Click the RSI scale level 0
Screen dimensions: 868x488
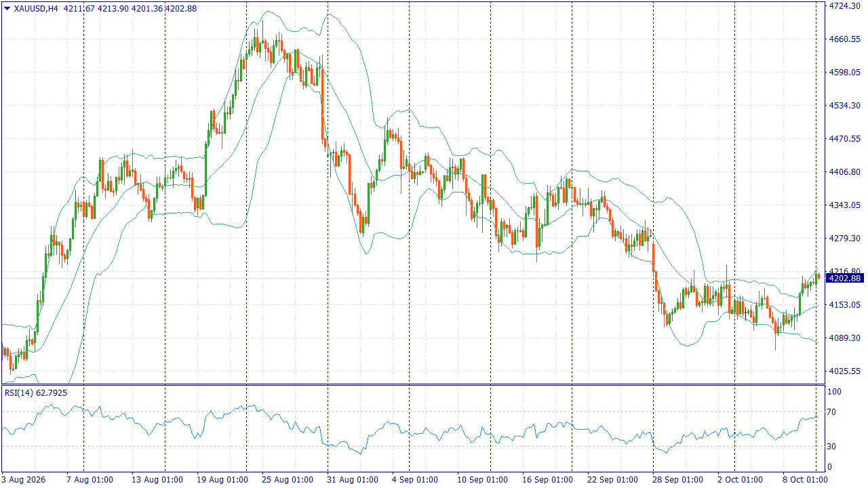[831, 467]
